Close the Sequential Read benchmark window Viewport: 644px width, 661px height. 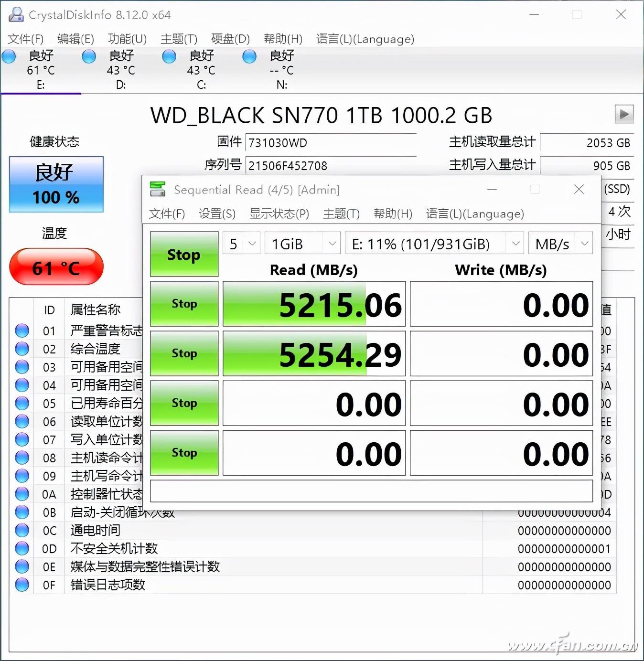pos(579,189)
